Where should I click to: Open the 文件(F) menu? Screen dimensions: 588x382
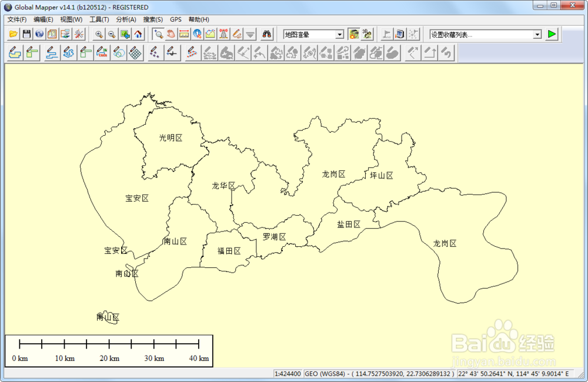17,19
